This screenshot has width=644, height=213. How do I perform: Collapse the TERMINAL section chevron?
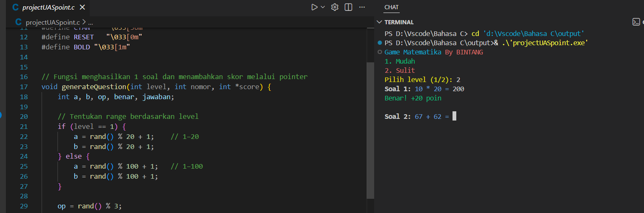click(x=379, y=22)
